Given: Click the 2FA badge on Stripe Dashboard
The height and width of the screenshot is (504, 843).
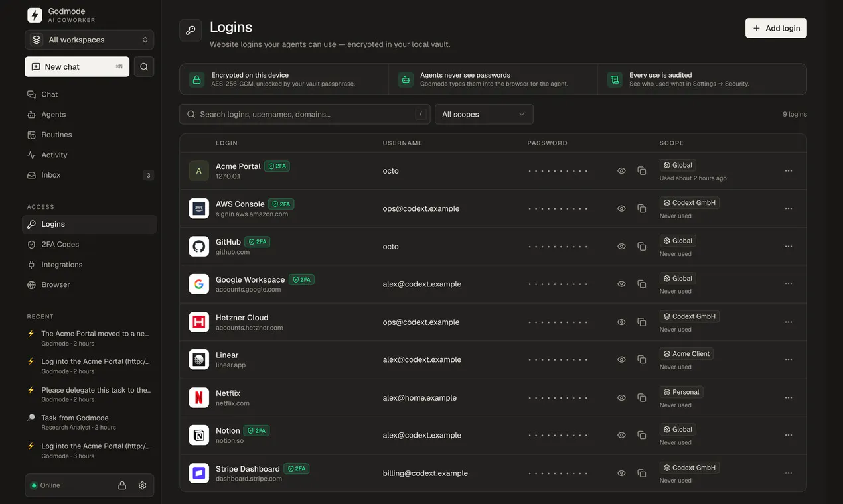Looking at the screenshot, I should (297, 468).
